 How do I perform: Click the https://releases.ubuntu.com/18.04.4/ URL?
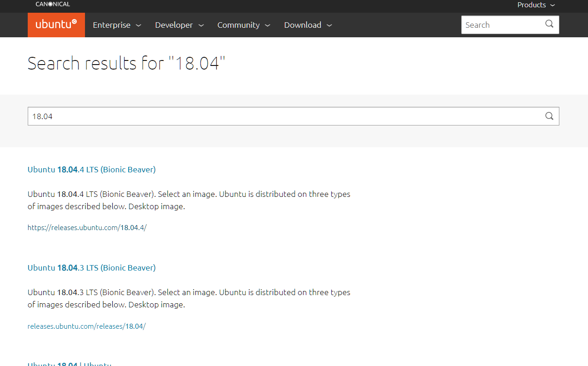click(x=87, y=227)
